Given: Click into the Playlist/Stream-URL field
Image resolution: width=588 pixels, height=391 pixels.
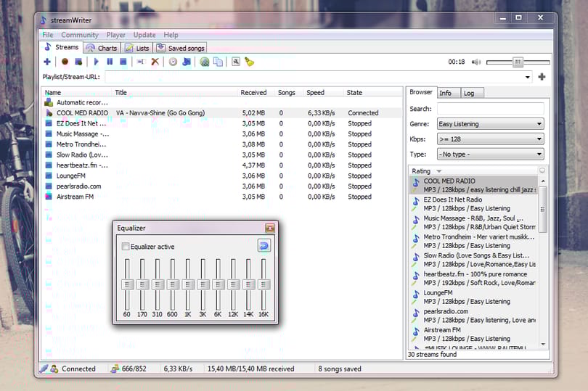Looking at the screenshot, I should (315, 77).
